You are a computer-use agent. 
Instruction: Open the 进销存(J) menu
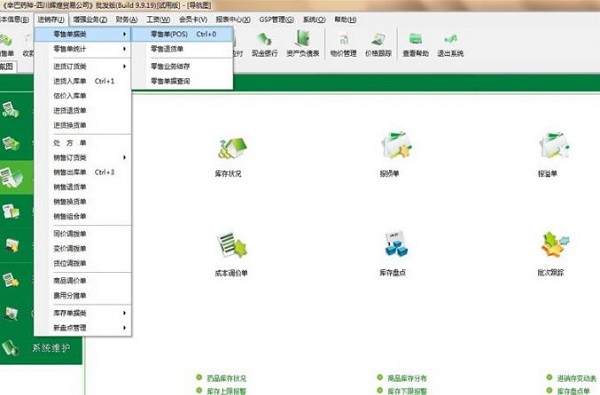click(x=51, y=19)
